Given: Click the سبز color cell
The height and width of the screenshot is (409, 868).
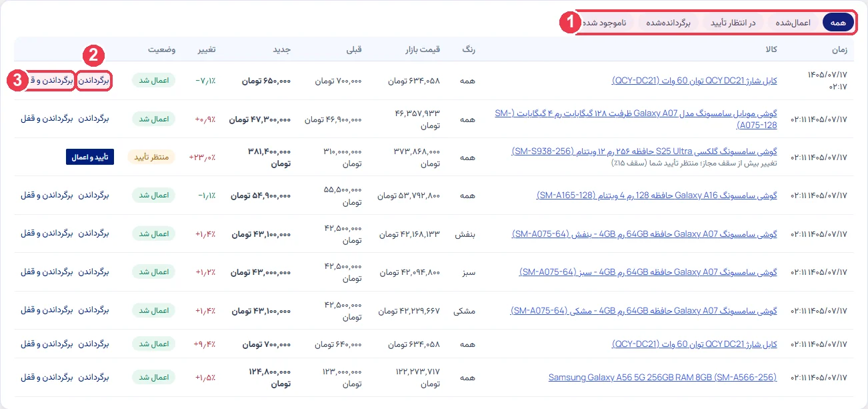Looking at the screenshot, I should [470, 272].
